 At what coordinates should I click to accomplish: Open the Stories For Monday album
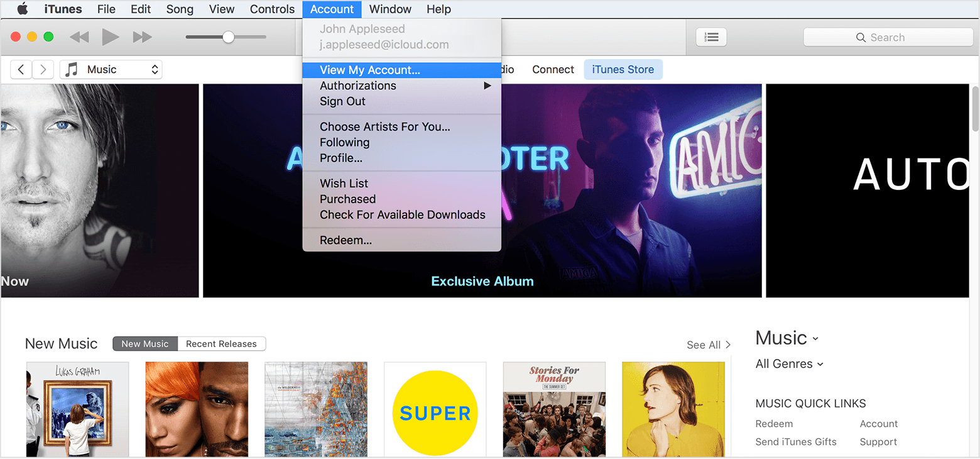[554, 409]
